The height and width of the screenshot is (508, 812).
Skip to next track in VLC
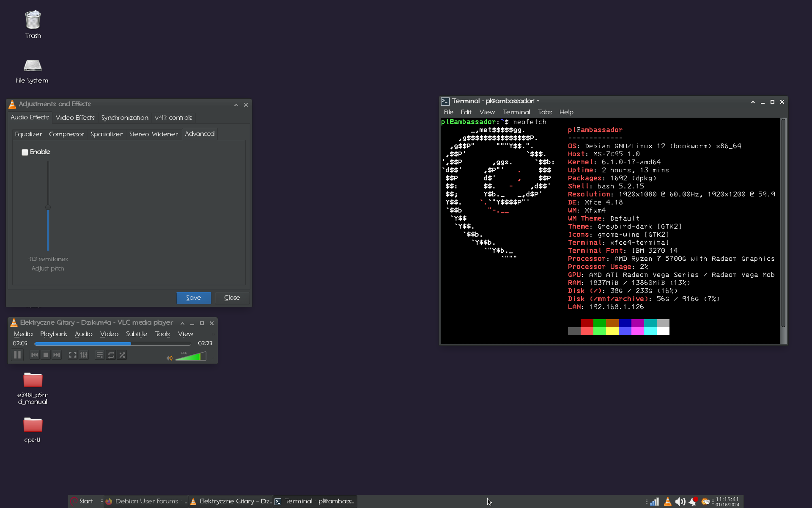tap(57, 355)
